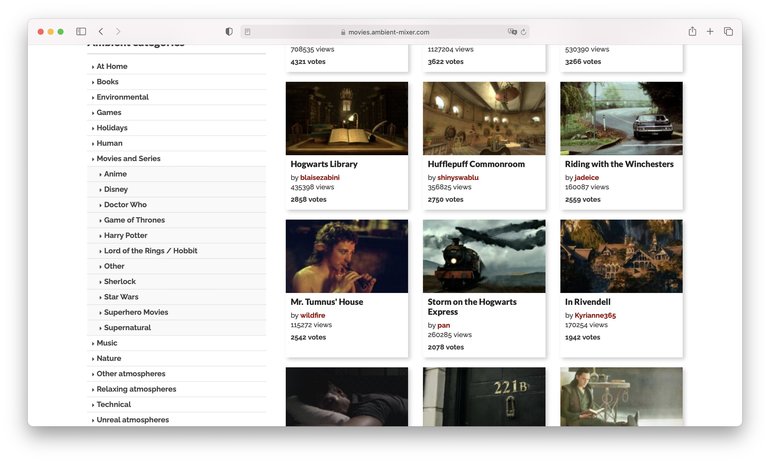Open the Share icon in toolbar
Viewport: 770px width, 463px height.
point(692,31)
